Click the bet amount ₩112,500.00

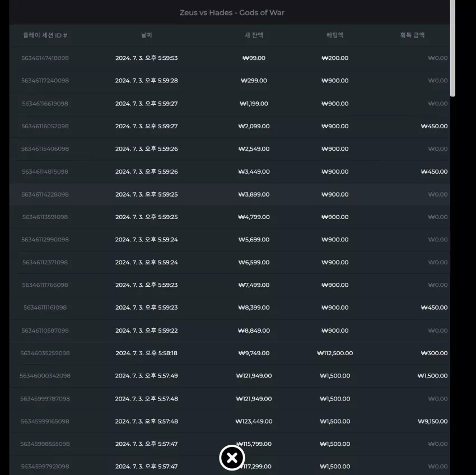(x=335, y=353)
